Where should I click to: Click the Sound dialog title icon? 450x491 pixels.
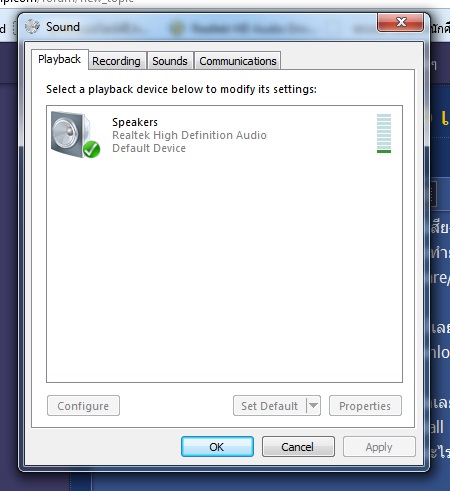32,26
